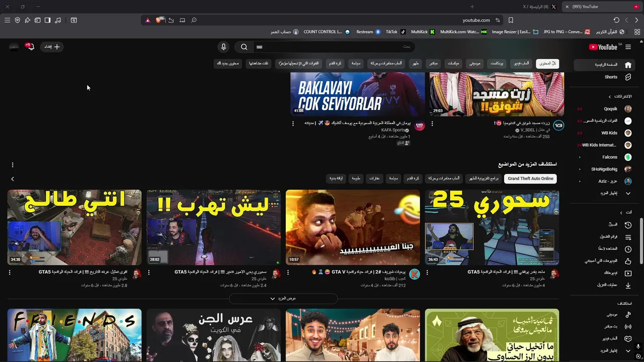This screenshot has height=362, width=644.
Task: Play the 'انتي طالح' video thumbnail
Action: coord(74,227)
